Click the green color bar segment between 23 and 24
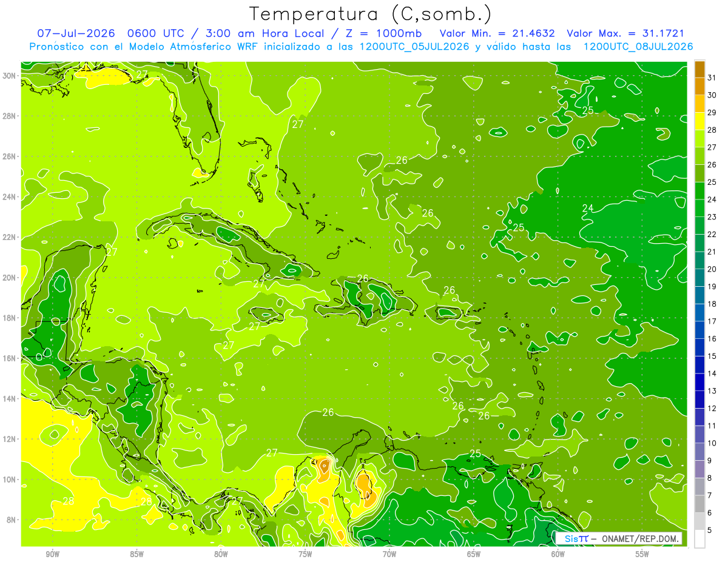 pos(699,208)
